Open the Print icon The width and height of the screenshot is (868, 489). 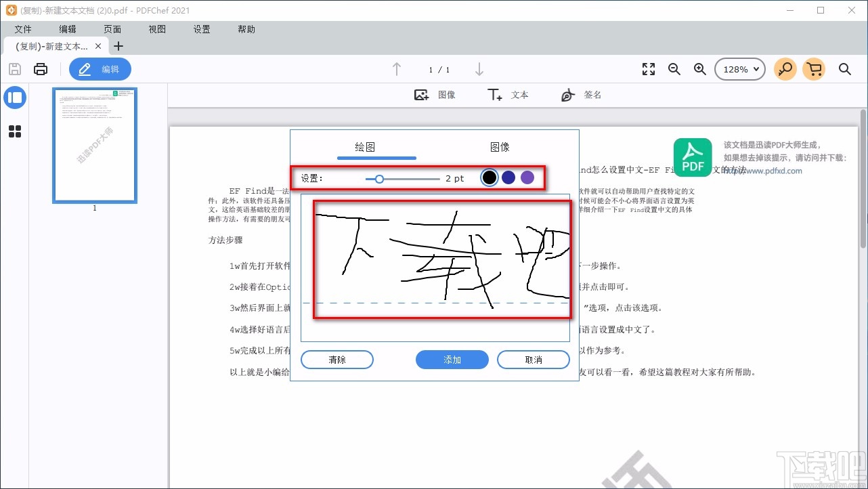(40, 68)
